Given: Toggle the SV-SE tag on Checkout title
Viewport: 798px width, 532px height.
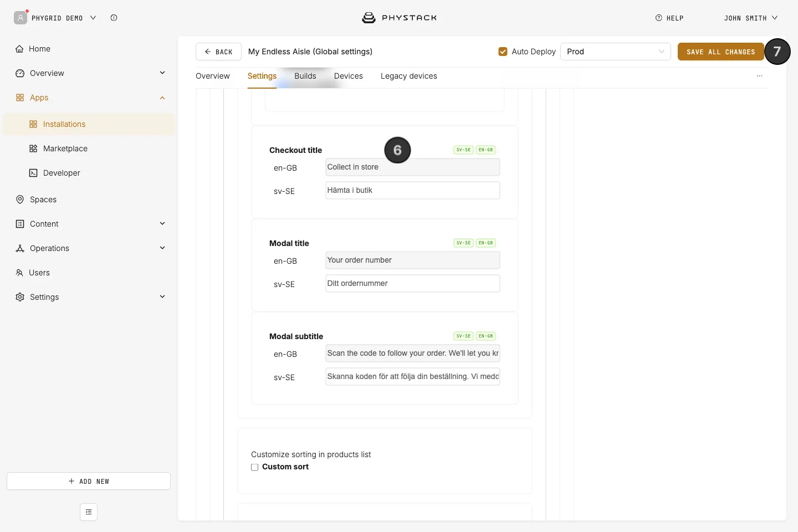Looking at the screenshot, I should click(x=463, y=150).
